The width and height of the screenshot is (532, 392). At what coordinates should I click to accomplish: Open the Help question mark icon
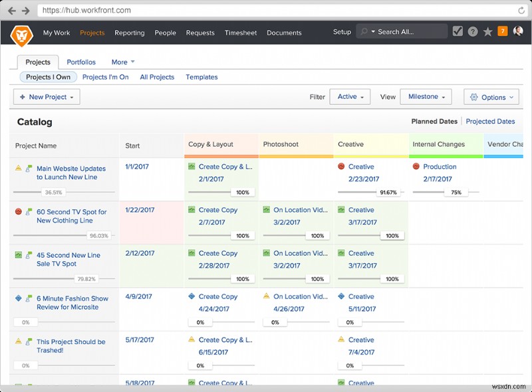tap(471, 31)
